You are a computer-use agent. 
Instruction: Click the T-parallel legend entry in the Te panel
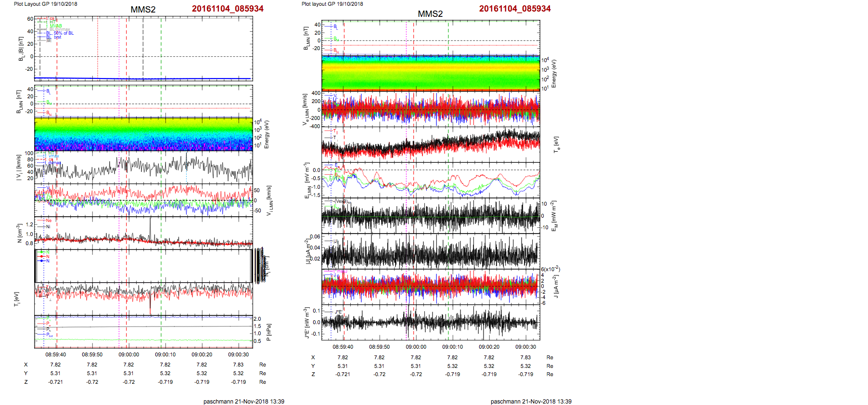(x=335, y=131)
